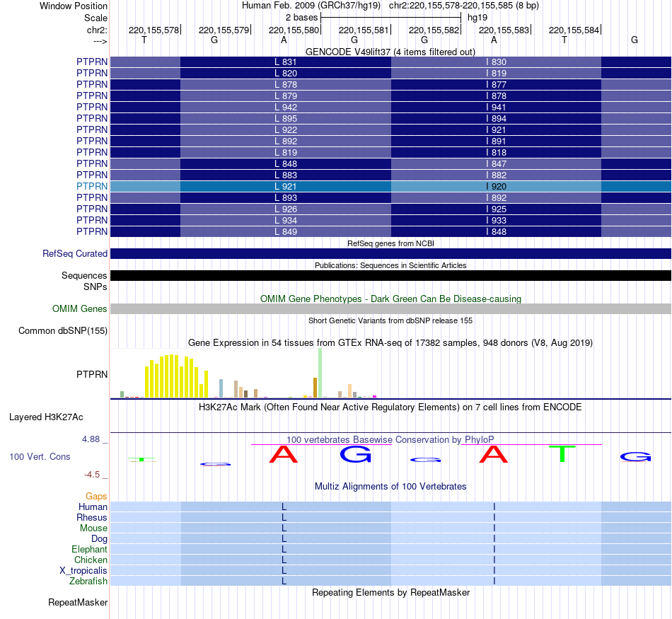Click the X_tropicalis species label

pos(83,571)
